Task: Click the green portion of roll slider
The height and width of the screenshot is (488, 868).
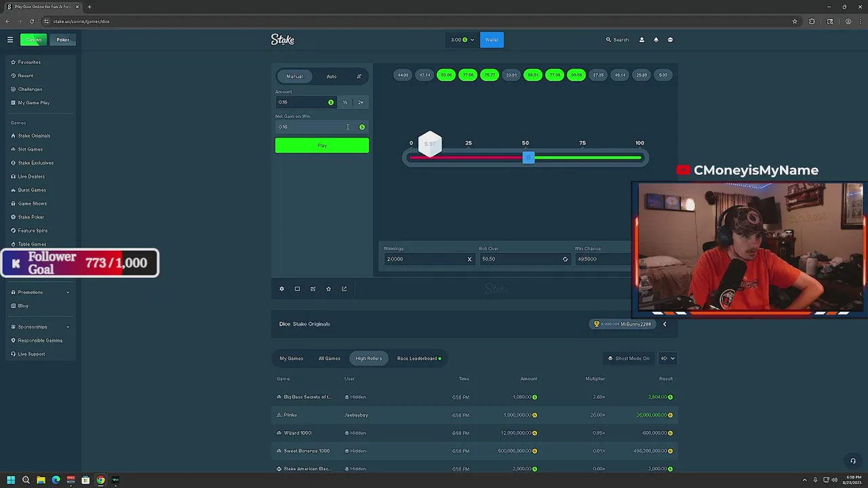Action: pos(587,157)
